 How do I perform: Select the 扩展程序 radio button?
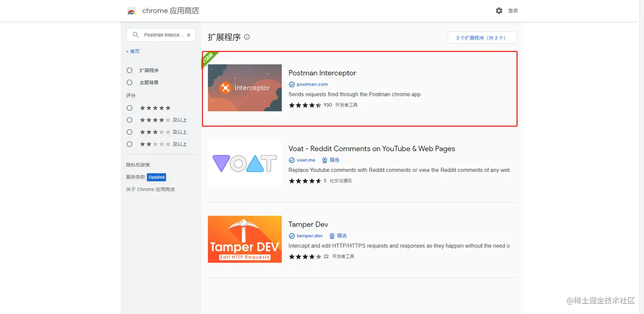click(129, 70)
